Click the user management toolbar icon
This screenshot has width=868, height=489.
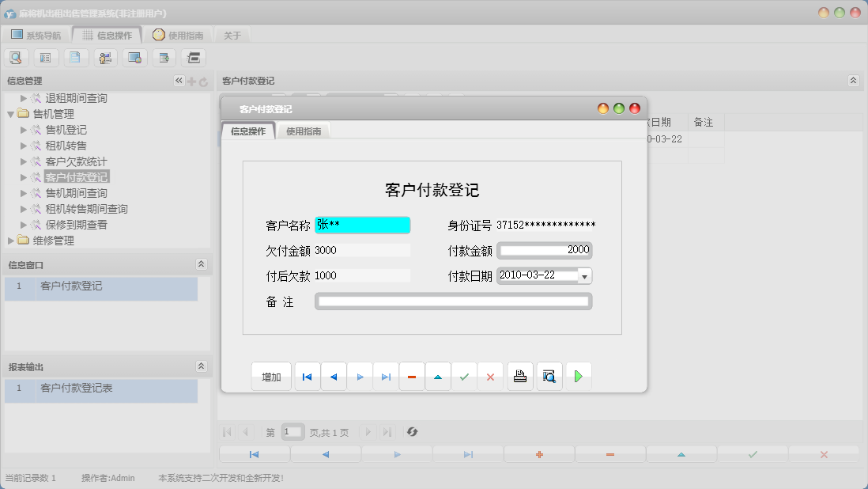click(104, 57)
